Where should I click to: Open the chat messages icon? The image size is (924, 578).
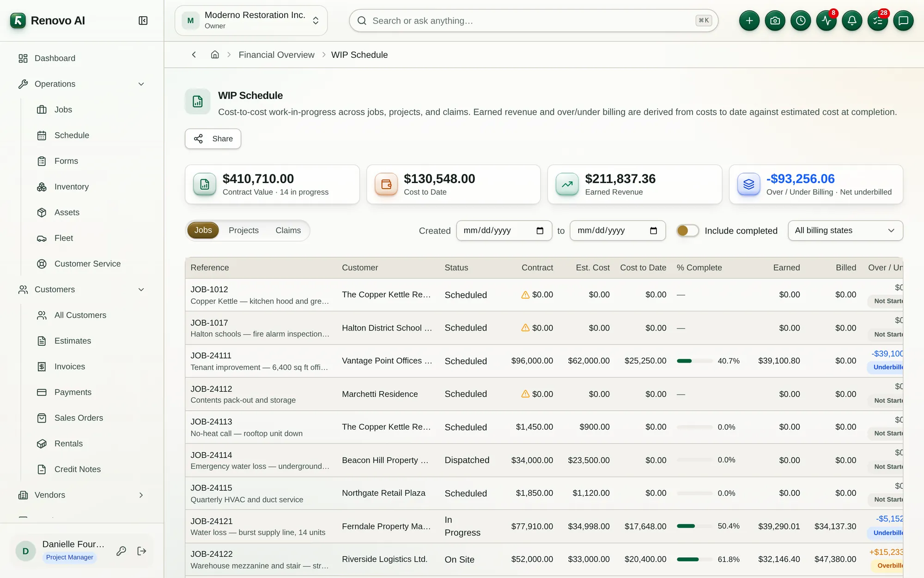pyautogui.click(x=903, y=20)
